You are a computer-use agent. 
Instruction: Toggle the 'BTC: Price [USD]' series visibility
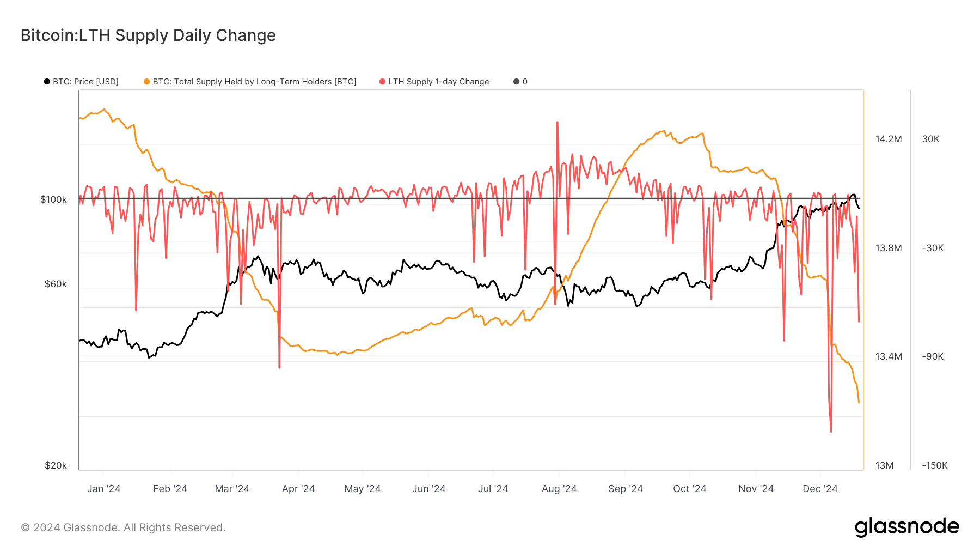84,82
